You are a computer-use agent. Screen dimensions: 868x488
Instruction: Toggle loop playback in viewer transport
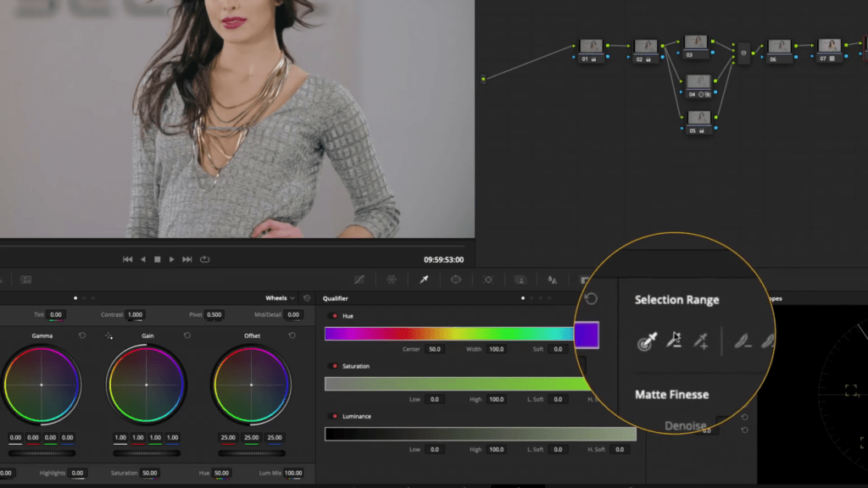click(x=204, y=259)
